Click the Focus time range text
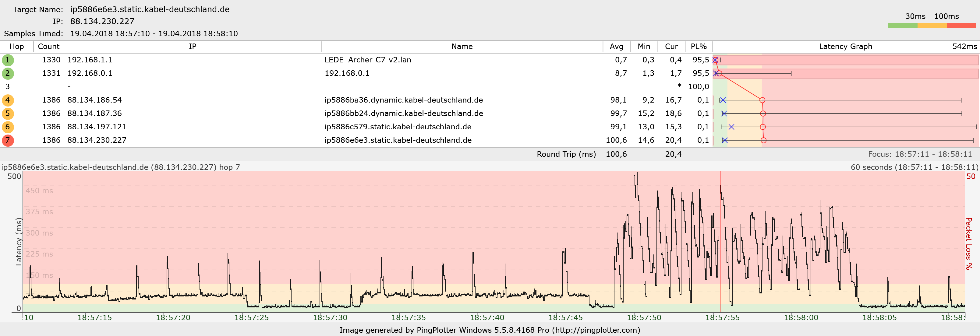This screenshot has width=980, height=336. (920, 154)
